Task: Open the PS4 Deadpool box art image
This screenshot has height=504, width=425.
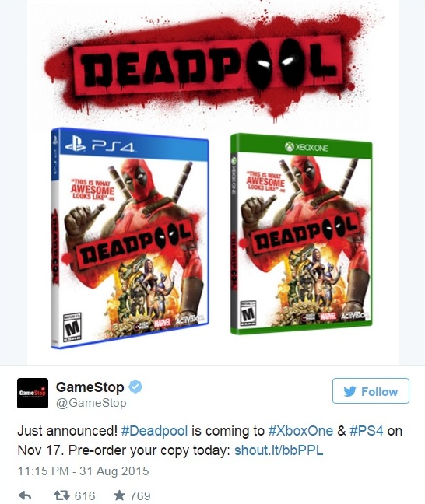Action: (130, 238)
